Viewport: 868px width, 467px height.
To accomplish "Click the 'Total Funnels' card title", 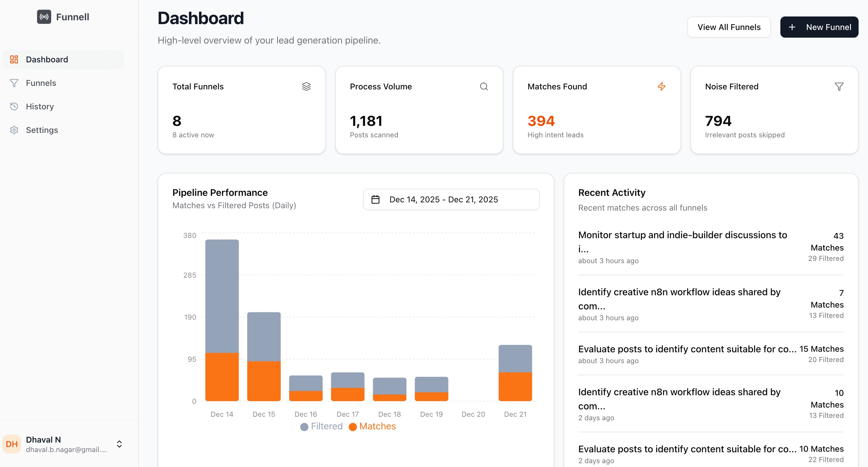I will coord(198,86).
